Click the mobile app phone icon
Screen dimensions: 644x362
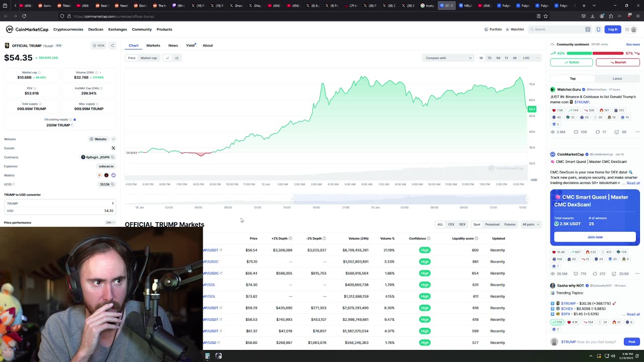click(598, 29)
